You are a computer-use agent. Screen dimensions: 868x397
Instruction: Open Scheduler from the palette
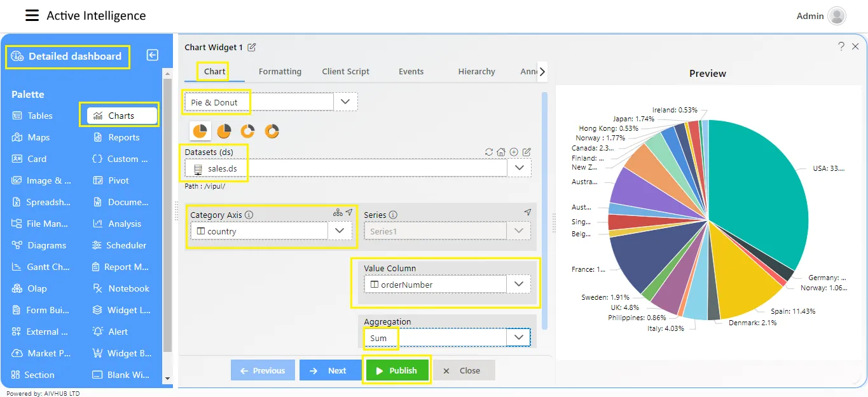pyautogui.click(x=119, y=245)
